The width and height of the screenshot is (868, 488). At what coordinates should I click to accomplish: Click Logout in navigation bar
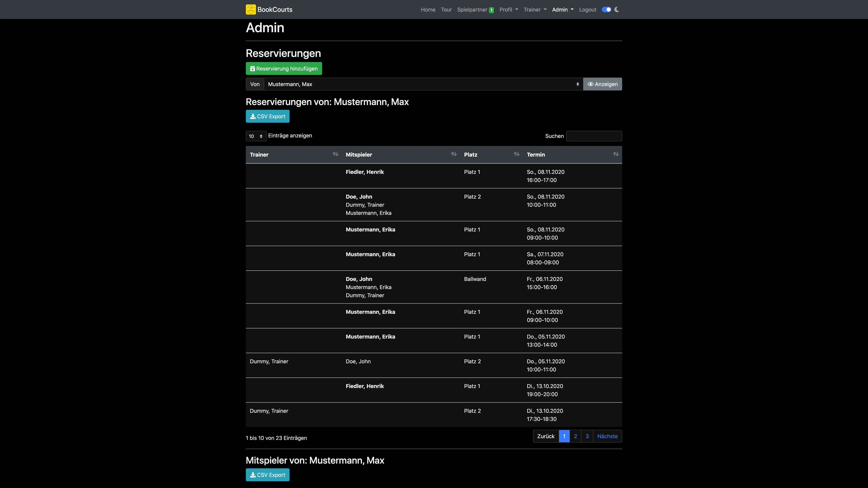pos(587,9)
